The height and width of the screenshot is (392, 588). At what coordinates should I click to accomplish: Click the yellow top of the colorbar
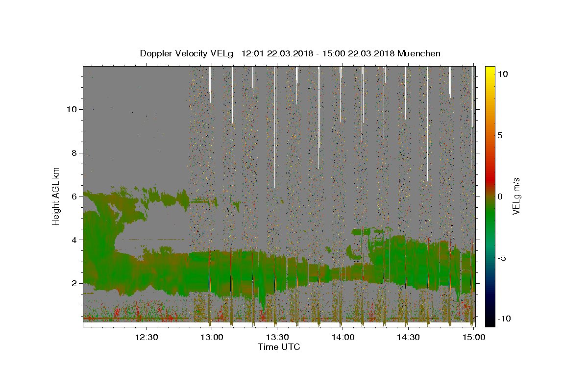(x=490, y=71)
